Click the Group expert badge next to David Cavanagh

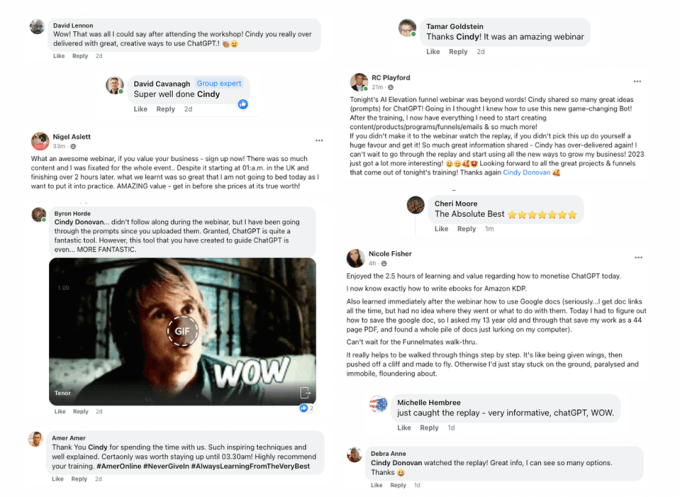[219, 83]
